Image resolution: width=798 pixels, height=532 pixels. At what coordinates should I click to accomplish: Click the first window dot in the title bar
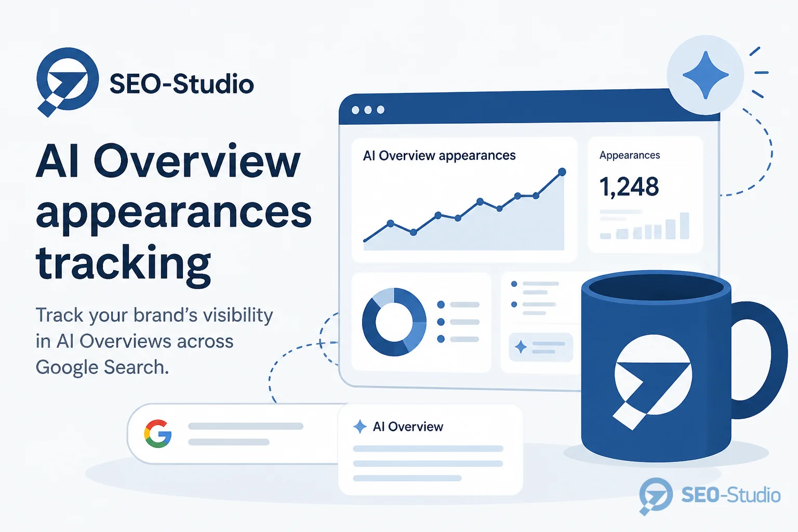(355, 110)
